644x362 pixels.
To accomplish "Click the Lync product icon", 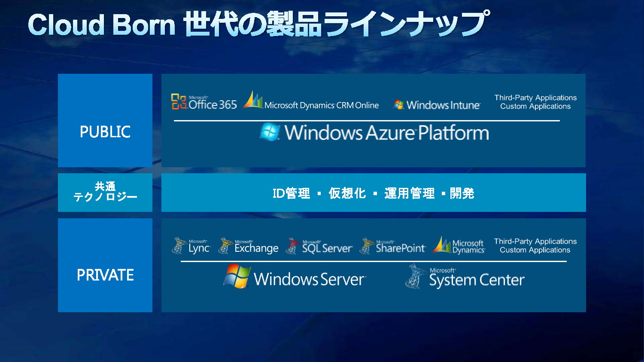I will 179,246.
